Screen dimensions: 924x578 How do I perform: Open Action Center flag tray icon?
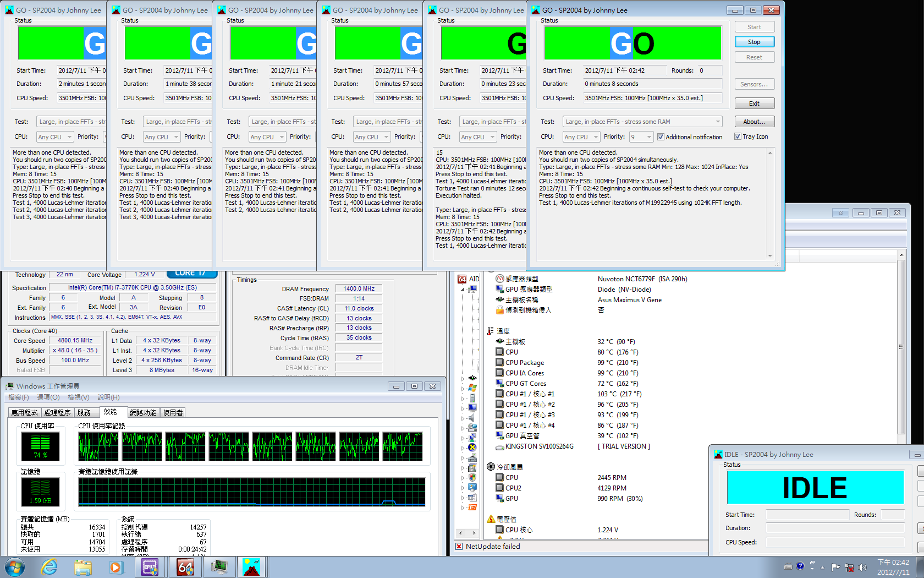(835, 567)
